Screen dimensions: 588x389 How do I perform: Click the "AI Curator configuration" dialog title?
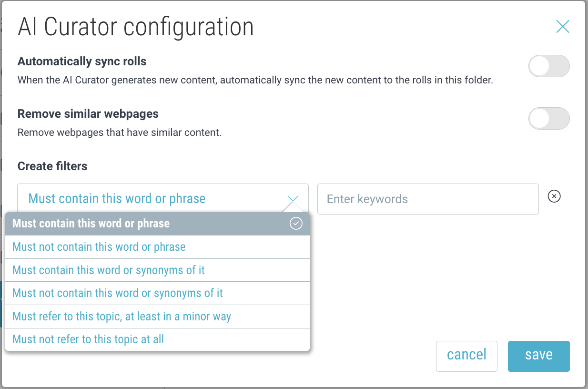(x=136, y=27)
